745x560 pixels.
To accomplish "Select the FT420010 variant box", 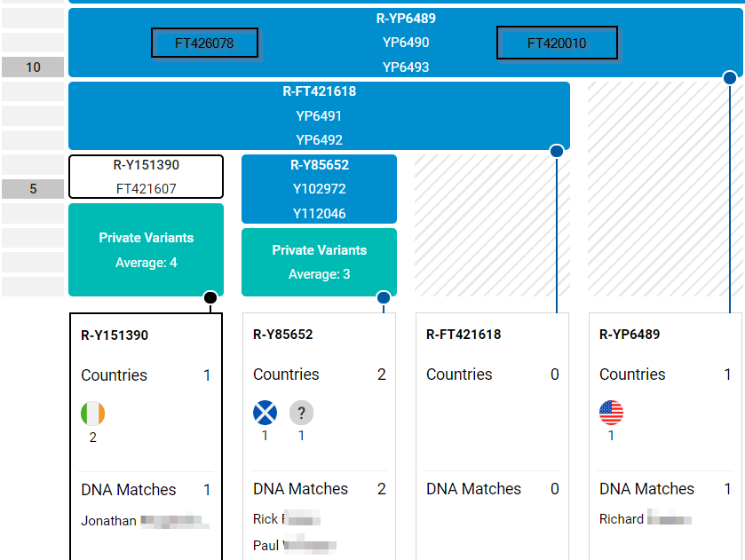I will tap(557, 43).
